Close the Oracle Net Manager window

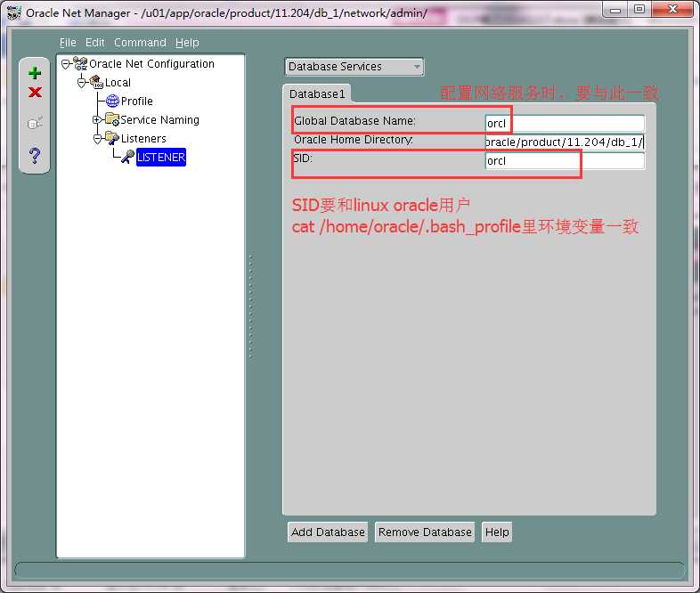tap(672, 10)
